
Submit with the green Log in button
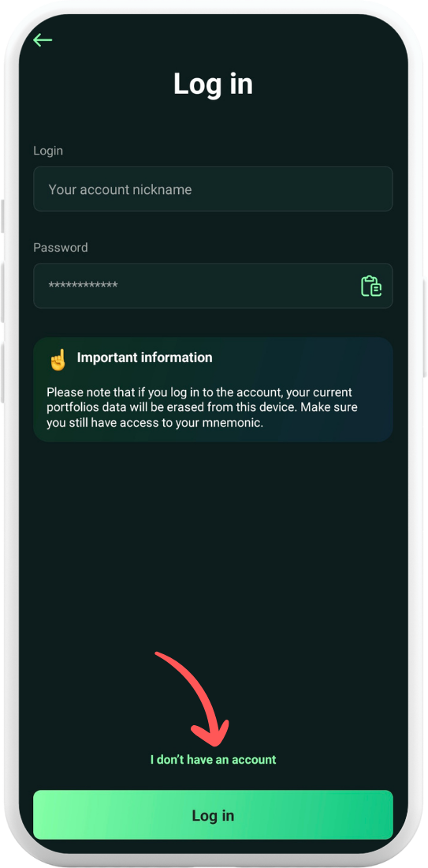[213, 815]
